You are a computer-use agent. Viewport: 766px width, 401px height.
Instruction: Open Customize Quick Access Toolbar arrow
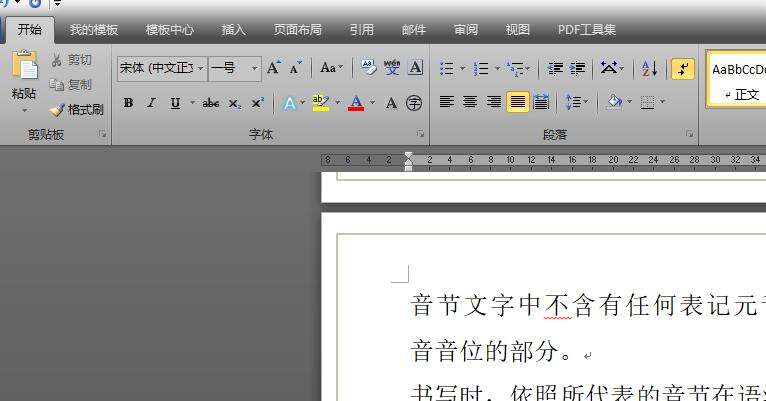click(57, 4)
